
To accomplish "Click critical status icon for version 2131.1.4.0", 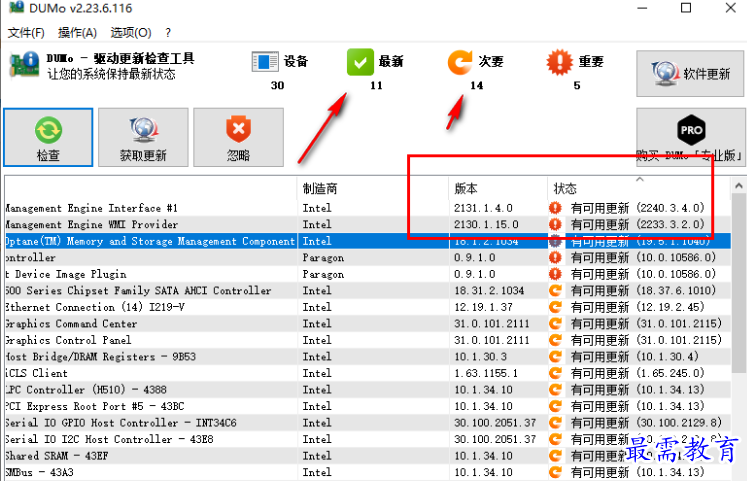I will tap(555, 208).
